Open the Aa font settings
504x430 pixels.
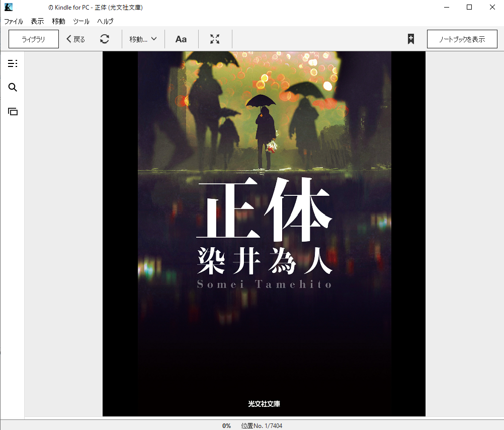click(181, 39)
